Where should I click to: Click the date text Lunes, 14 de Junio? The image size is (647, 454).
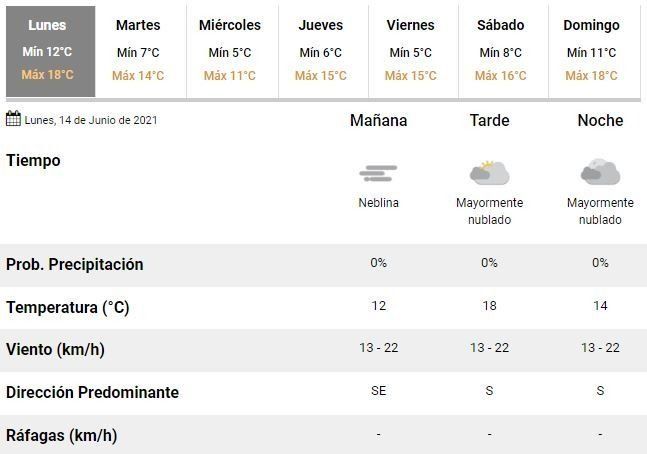coord(91,120)
